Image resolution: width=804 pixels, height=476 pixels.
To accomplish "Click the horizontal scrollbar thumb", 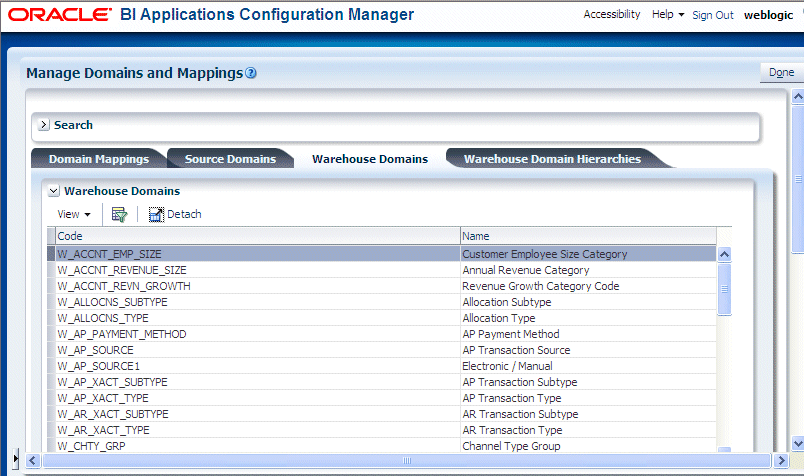I will (x=407, y=461).
